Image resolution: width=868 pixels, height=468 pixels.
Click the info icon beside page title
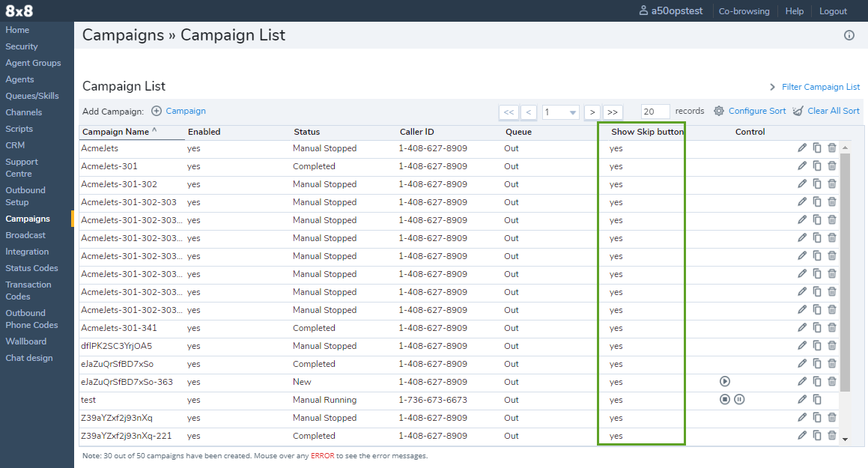click(x=849, y=35)
